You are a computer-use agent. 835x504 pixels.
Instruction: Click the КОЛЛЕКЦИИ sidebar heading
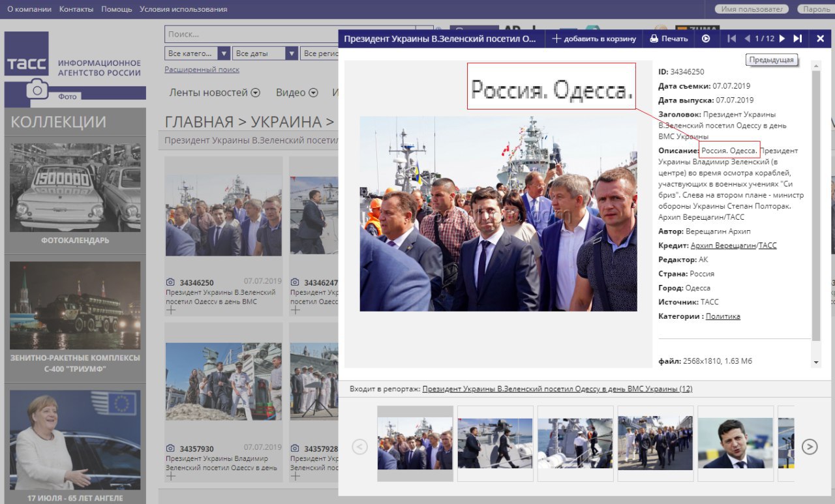(x=59, y=122)
